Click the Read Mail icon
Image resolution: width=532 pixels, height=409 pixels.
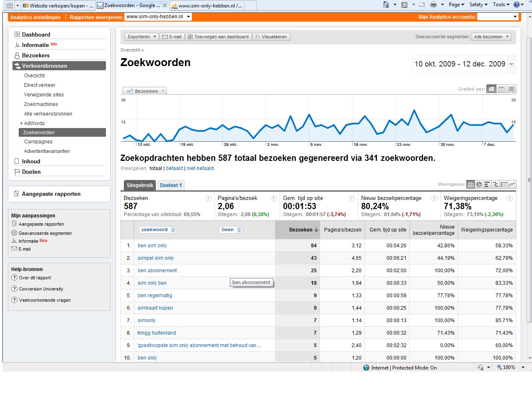[x=422, y=5]
